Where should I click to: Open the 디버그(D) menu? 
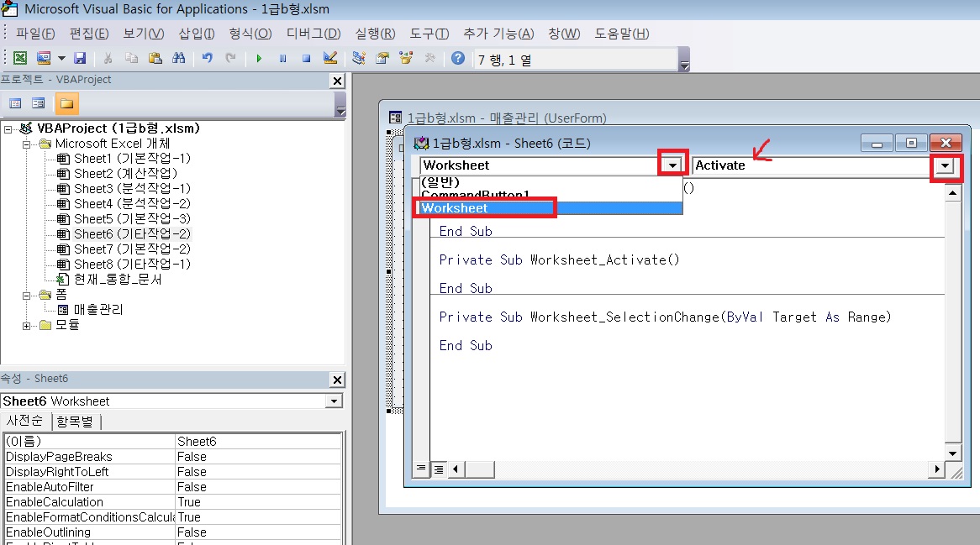(313, 34)
